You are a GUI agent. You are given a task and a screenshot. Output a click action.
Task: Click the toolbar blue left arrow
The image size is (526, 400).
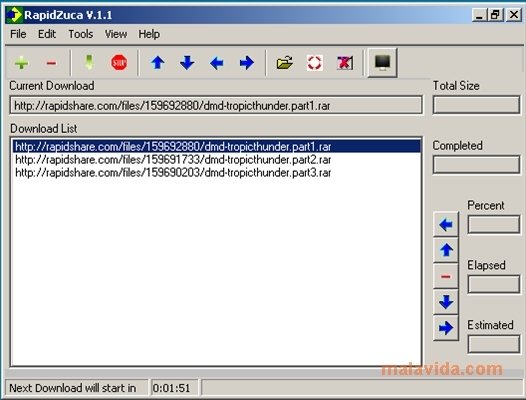[217, 63]
